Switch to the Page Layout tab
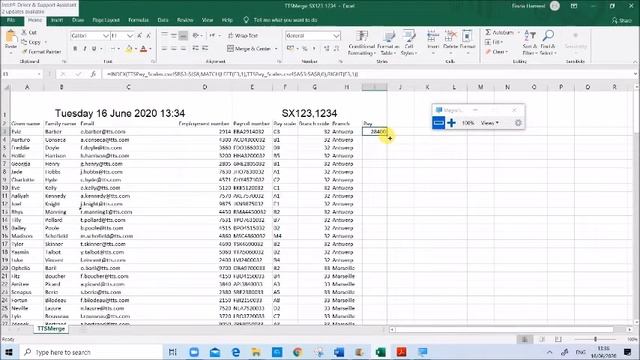The image size is (640, 360). click(106, 20)
